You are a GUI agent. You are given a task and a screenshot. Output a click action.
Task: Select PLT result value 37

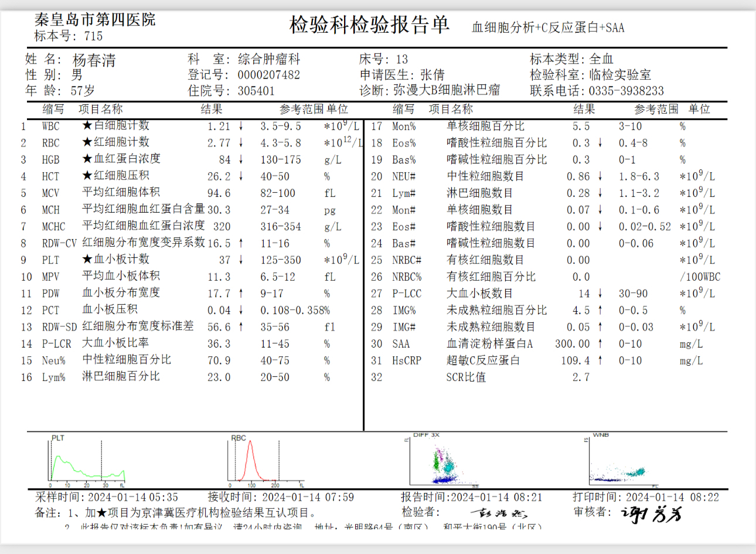(225, 260)
